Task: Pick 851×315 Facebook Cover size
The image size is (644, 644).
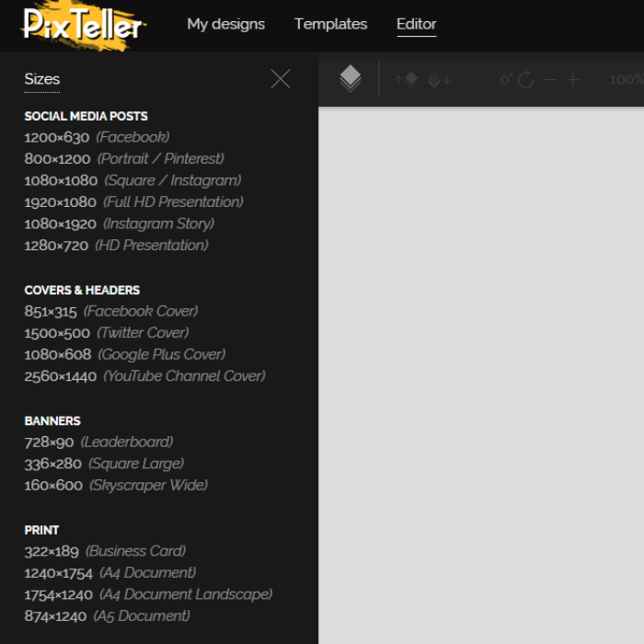Action: point(111,311)
